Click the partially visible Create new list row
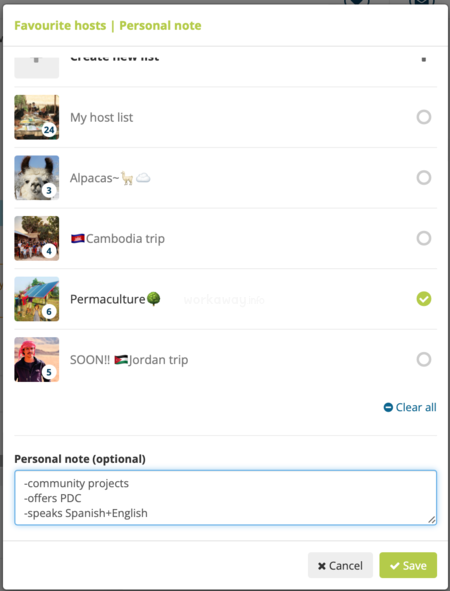The height and width of the screenshot is (591, 450). [225, 67]
